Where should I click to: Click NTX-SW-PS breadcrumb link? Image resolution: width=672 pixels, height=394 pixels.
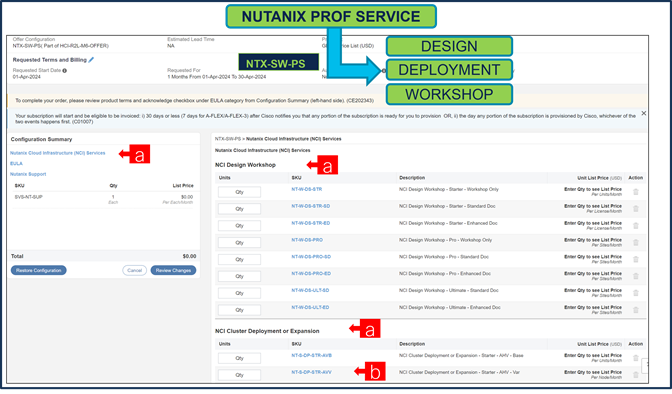pyautogui.click(x=228, y=139)
